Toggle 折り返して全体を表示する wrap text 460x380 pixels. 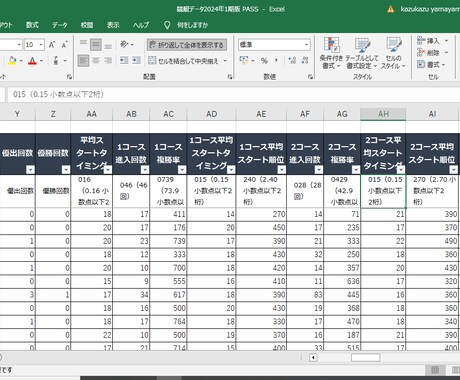coord(187,45)
